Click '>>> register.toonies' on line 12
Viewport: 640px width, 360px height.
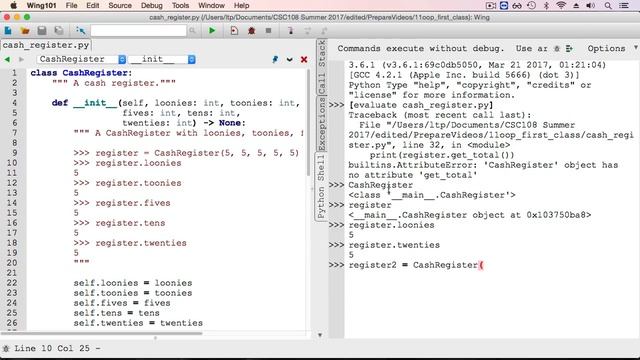[x=127, y=183]
